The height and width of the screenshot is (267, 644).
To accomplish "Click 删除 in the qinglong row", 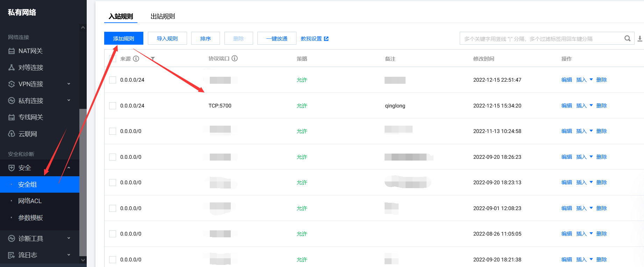I will pos(602,106).
